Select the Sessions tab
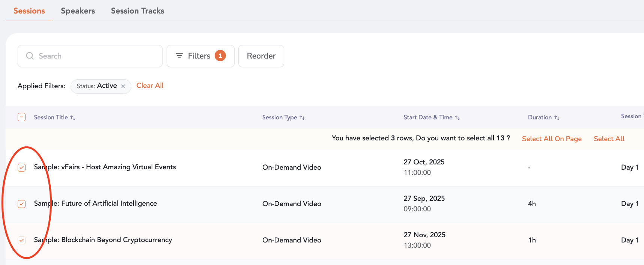Image resolution: width=644 pixels, height=265 pixels. tap(29, 11)
